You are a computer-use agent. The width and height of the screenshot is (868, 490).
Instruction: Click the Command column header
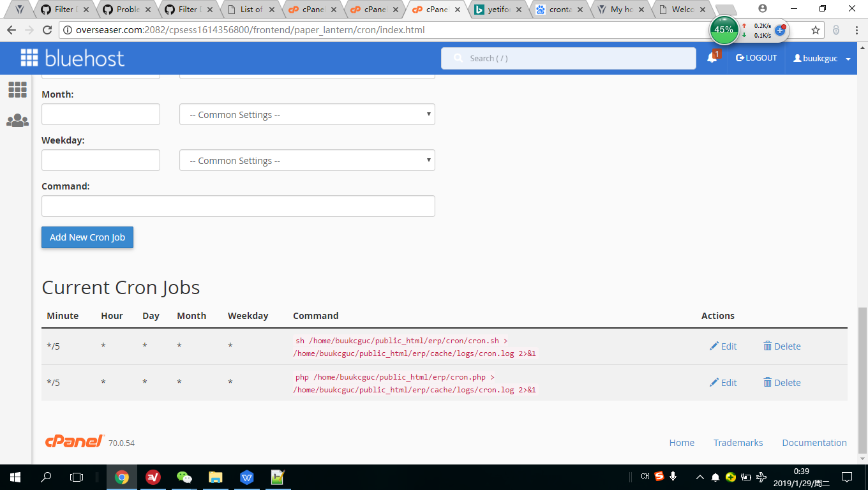pyautogui.click(x=316, y=316)
